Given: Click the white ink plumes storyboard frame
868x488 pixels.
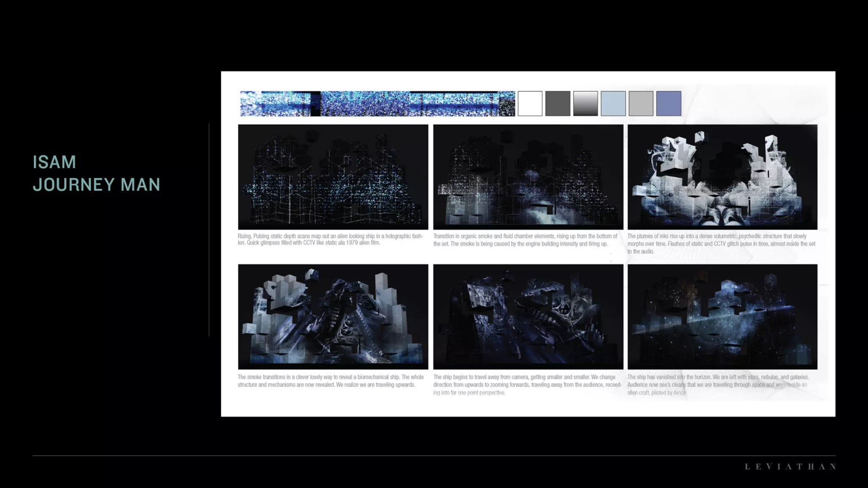Looking at the screenshot, I should click(x=722, y=177).
